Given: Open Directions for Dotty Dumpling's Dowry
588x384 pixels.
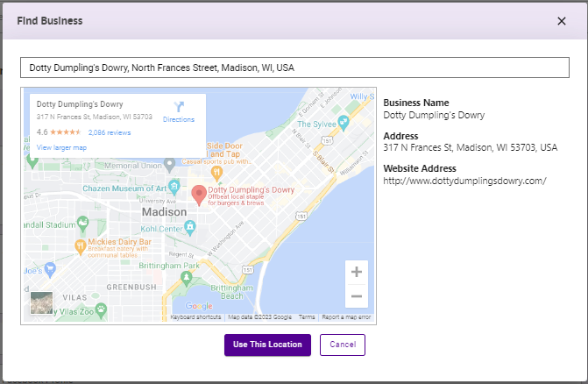Looking at the screenshot, I should 179,112.
